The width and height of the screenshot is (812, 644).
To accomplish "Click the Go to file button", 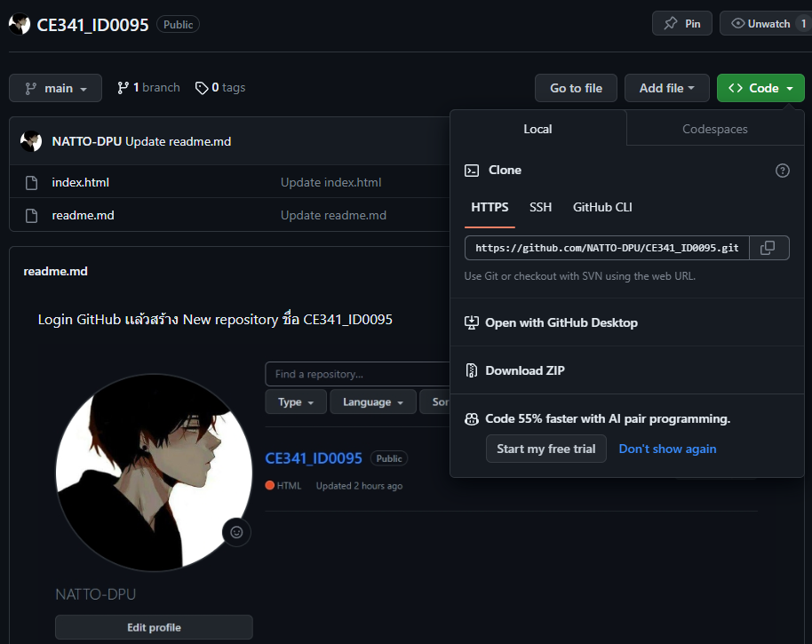I will coord(576,88).
